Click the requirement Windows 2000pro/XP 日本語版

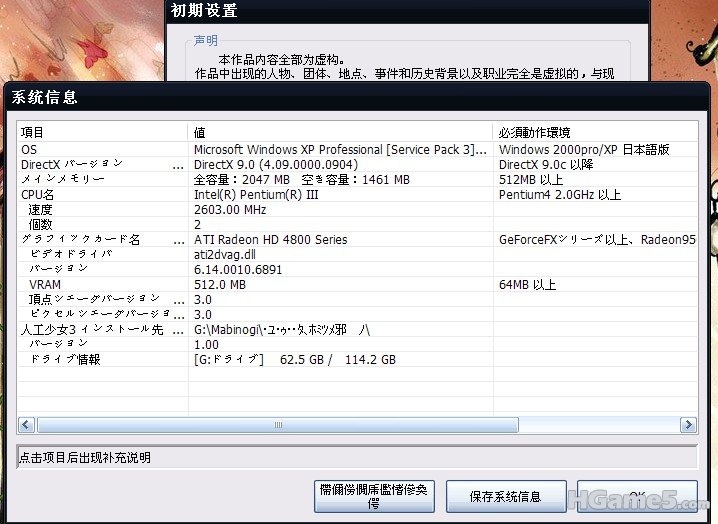tap(584, 150)
